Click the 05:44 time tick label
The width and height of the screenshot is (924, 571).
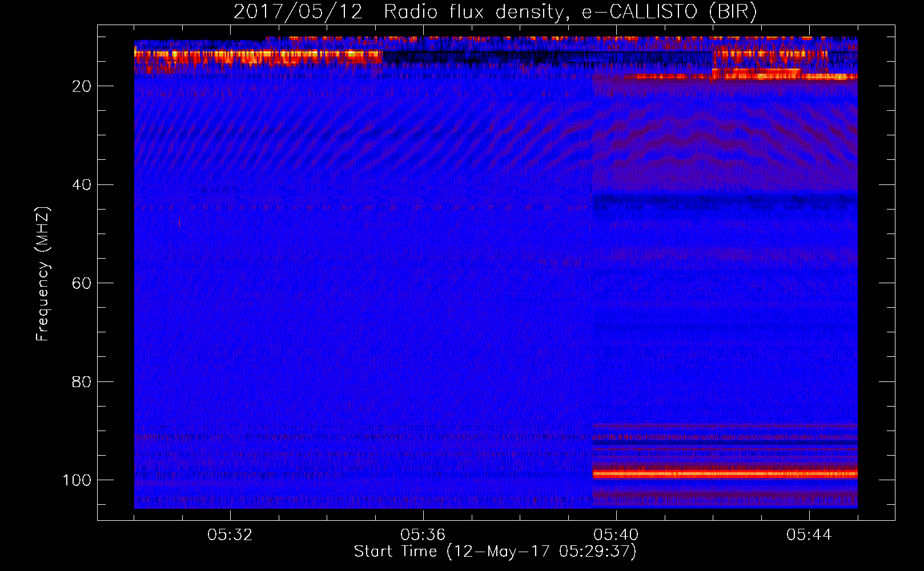click(809, 535)
